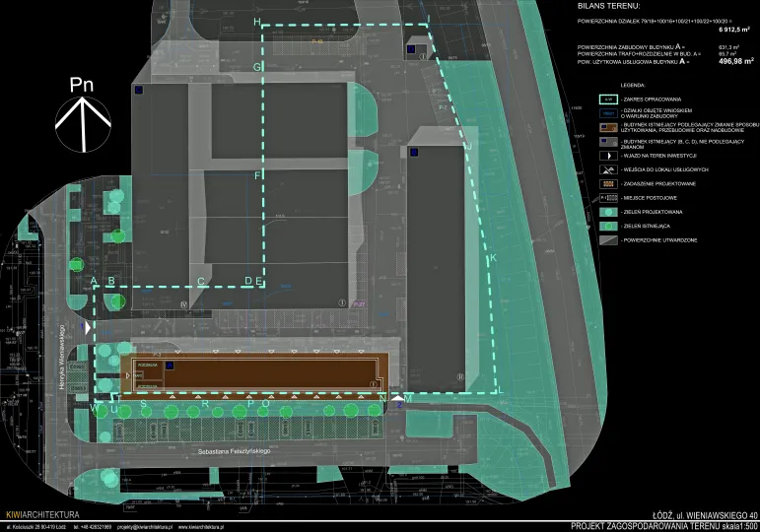Viewport: 760px width, 532px height.
Task: Click the Wjazd na teren inwestycji legend arrow
Action: tap(610, 157)
